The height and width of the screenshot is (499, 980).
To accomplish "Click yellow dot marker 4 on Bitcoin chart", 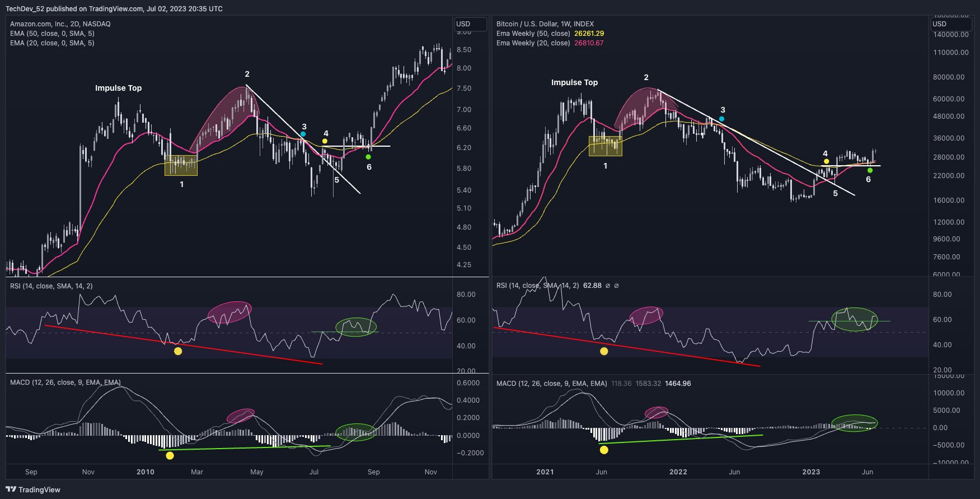I will click(x=826, y=161).
